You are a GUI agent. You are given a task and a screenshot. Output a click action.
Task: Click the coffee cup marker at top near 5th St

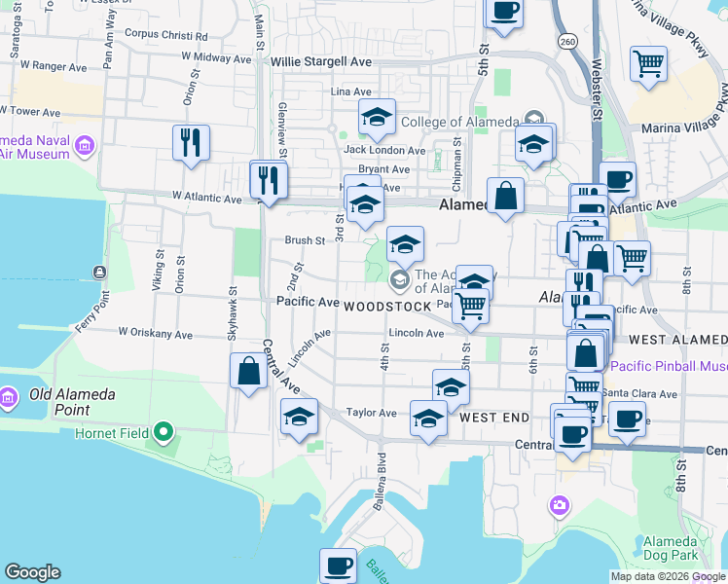(x=505, y=15)
